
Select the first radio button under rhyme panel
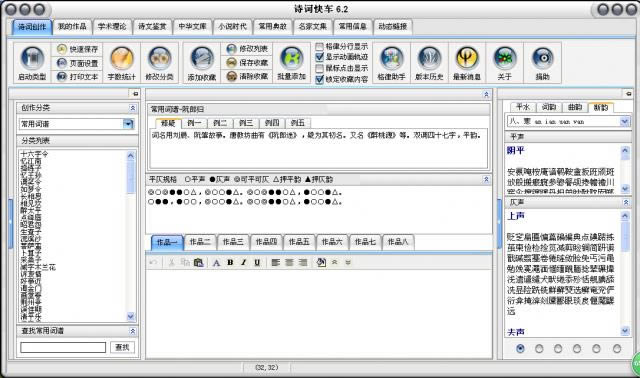(520, 349)
